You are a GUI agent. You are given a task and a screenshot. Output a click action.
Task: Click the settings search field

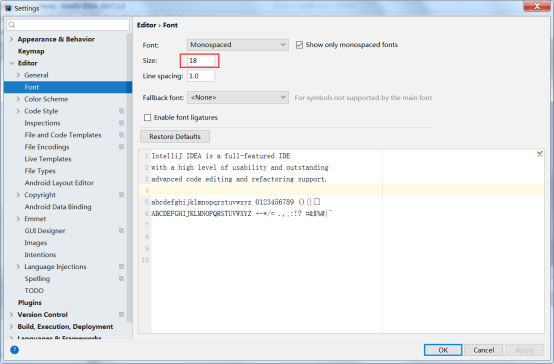tap(68, 25)
